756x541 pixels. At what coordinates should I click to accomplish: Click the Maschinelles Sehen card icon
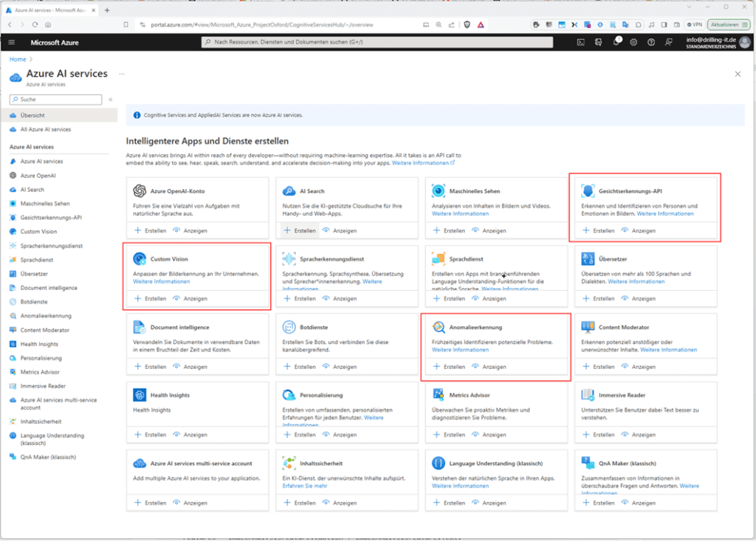point(439,191)
